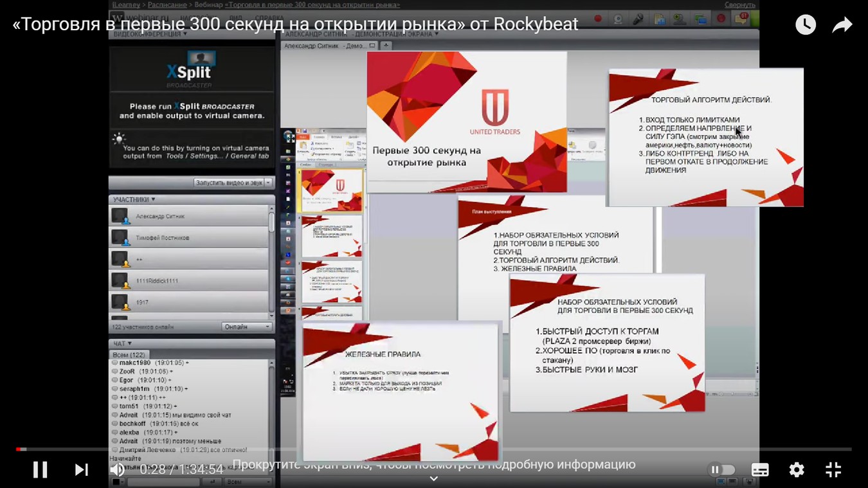Viewport: 868px width, 488px height.
Task: Select third PowerPoint slide thumbnail
Action: coord(332,282)
